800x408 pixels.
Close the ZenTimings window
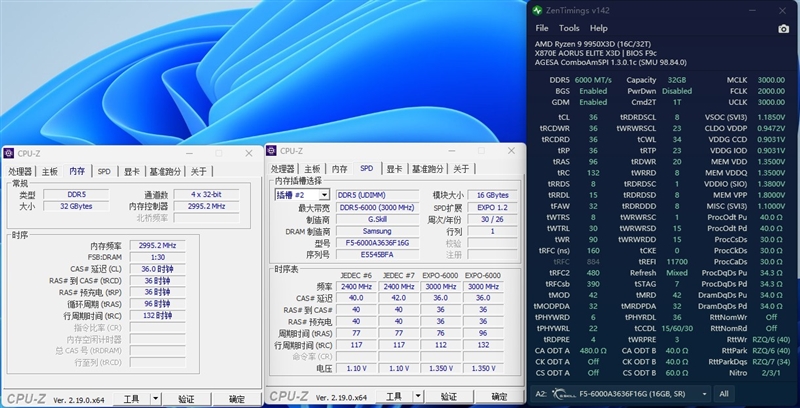pos(783,10)
